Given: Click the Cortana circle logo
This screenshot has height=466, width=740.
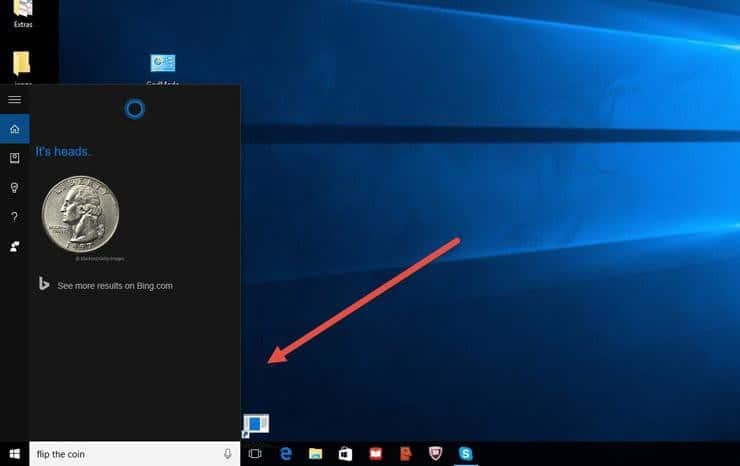Looking at the screenshot, I should [x=135, y=109].
